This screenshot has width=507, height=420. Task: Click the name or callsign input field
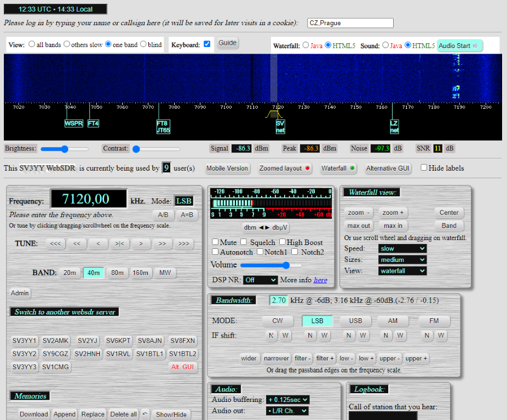[350, 23]
